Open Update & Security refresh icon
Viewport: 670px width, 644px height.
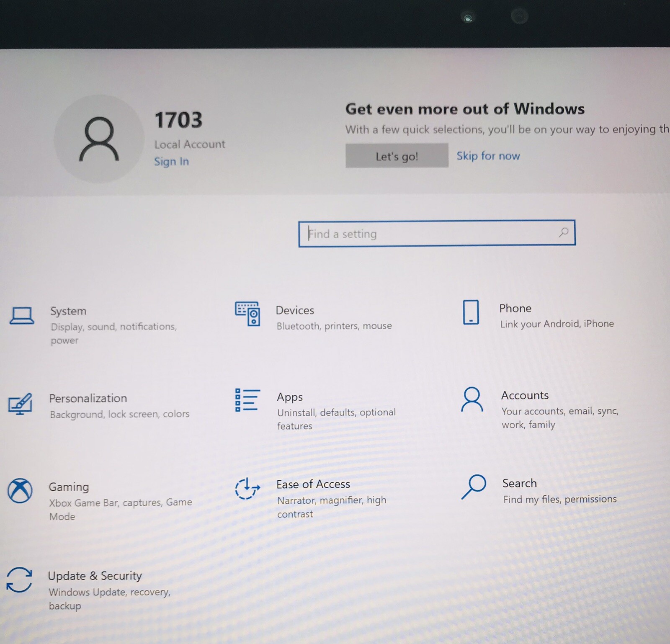point(19,580)
